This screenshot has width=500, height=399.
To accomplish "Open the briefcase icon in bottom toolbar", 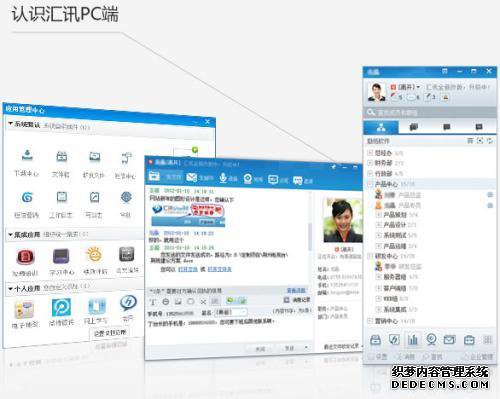I will coord(469,340).
